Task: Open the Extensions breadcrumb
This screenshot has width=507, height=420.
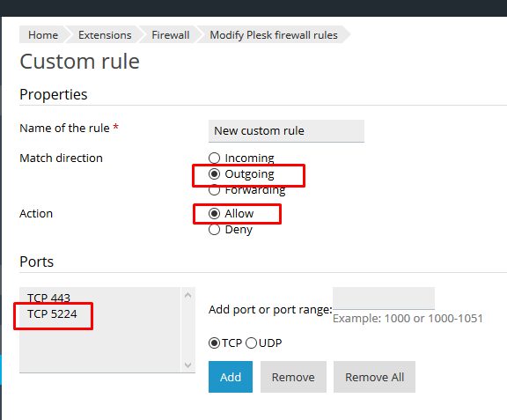Action: [105, 34]
